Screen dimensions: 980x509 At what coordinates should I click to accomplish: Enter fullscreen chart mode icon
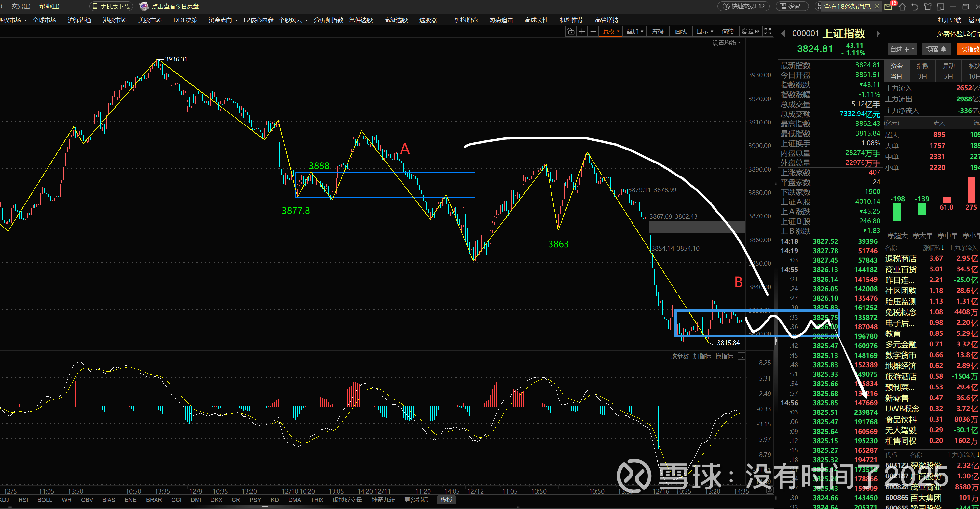tap(768, 32)
